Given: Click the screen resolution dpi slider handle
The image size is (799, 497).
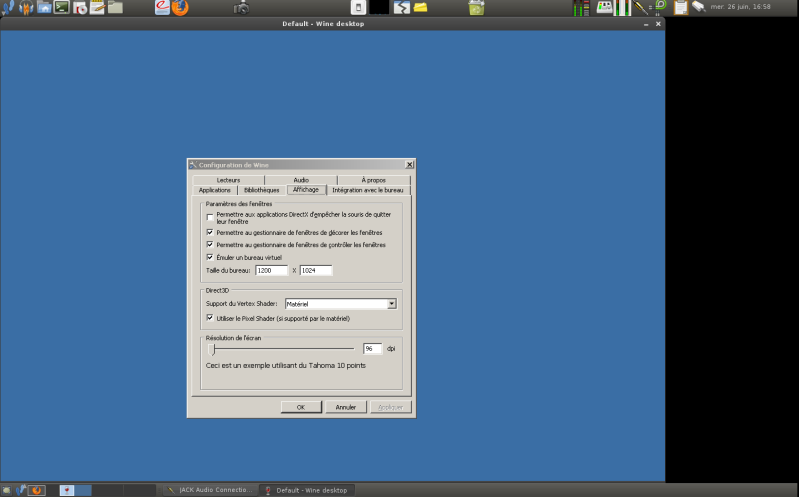Looking at the screenshot, I should (212, 349).
